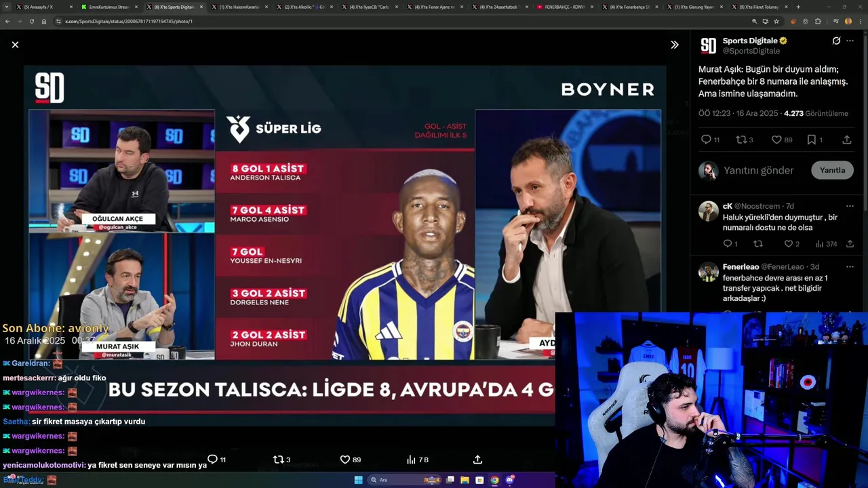Screen dimensions: 868x488
Task: Repost icon with 3 in side panel
Action: 745,140
